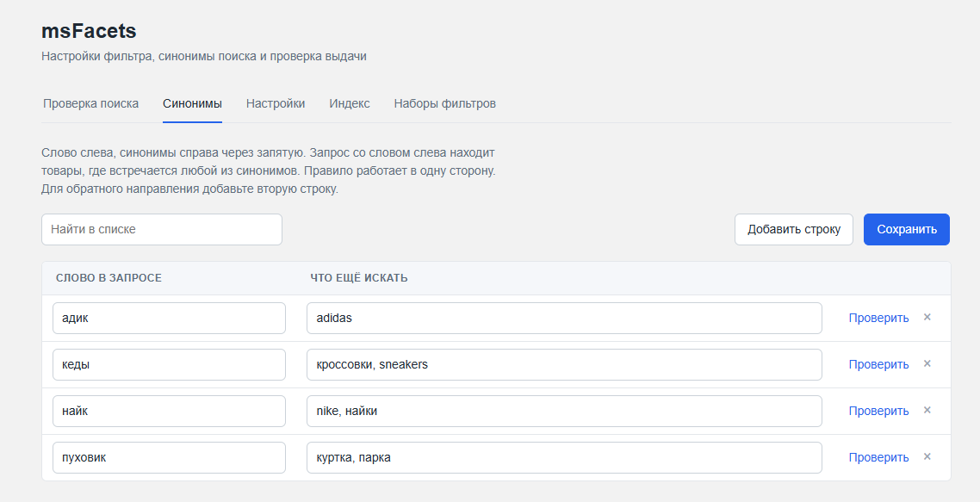Click the Добавить строку button
Viewport: 980px width, 502px height.
tap(794, 229)
